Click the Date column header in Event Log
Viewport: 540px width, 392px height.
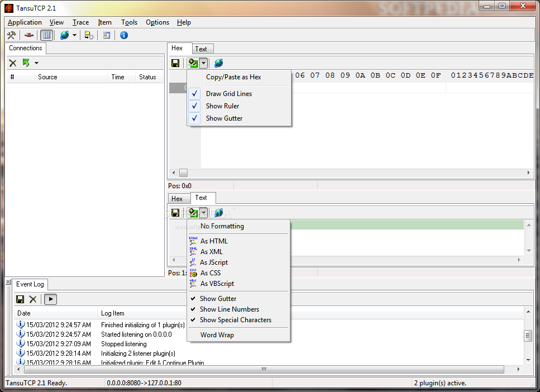pyautogui.click(x=56, y=313)
